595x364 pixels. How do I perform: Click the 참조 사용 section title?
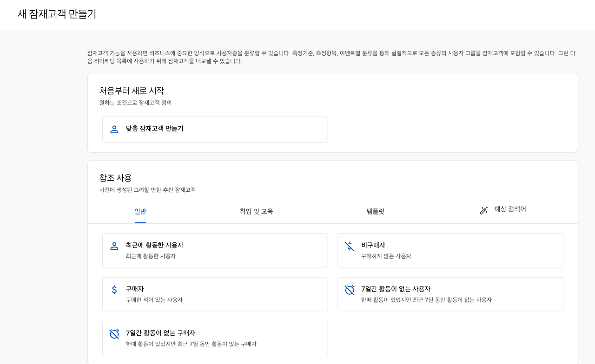(x=115, y=177)
